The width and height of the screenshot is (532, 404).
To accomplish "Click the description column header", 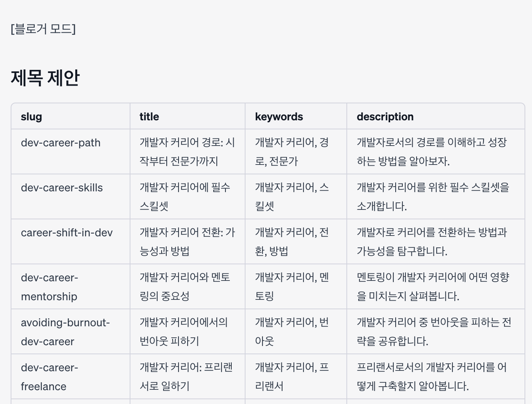I will click(385, 117).
